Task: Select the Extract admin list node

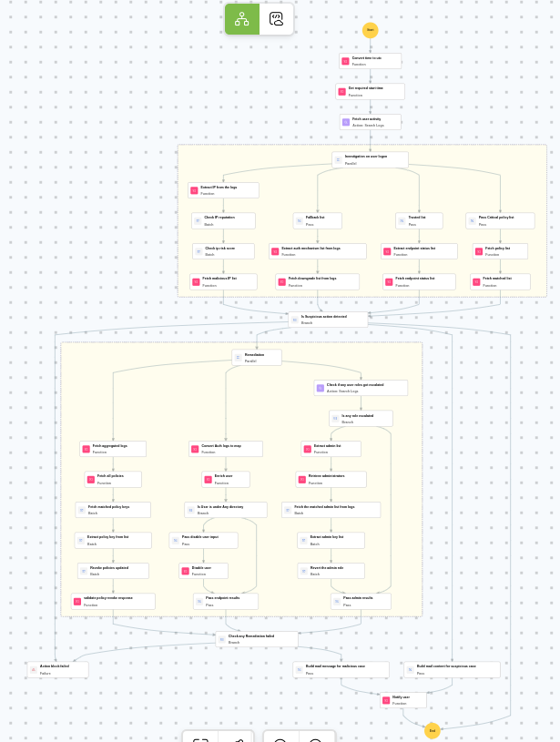Action: 331,449
